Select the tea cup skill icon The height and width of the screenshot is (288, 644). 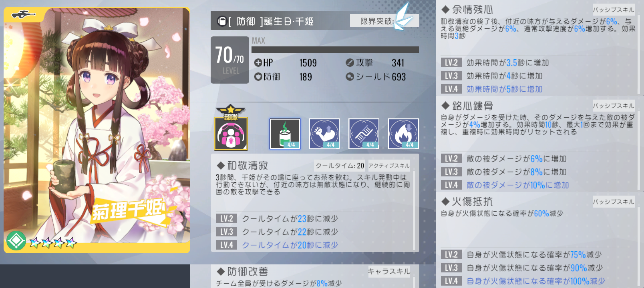click(285, 134)
